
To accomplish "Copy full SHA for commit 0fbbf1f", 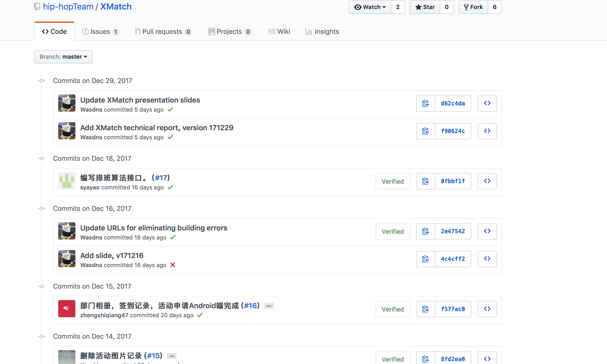I will (425, 181).
